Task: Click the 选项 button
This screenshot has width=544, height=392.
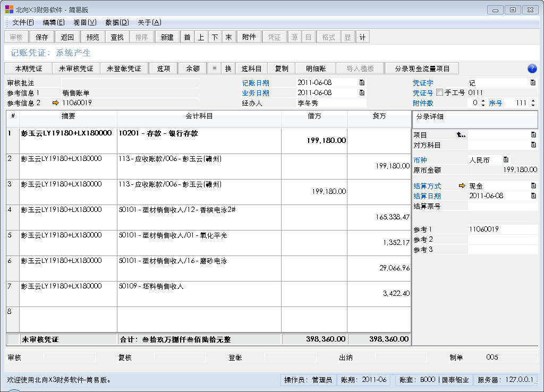Action: pyautogui.click(x=164, y=69)
